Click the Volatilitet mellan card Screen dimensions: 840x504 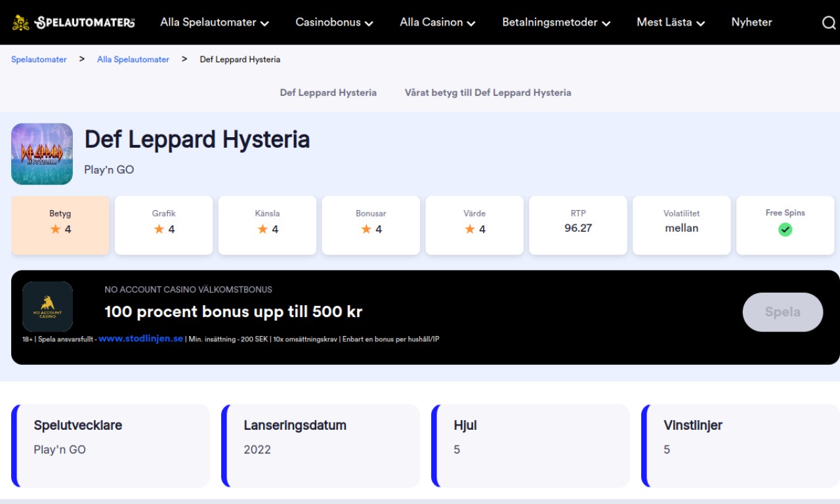[682, 225]
